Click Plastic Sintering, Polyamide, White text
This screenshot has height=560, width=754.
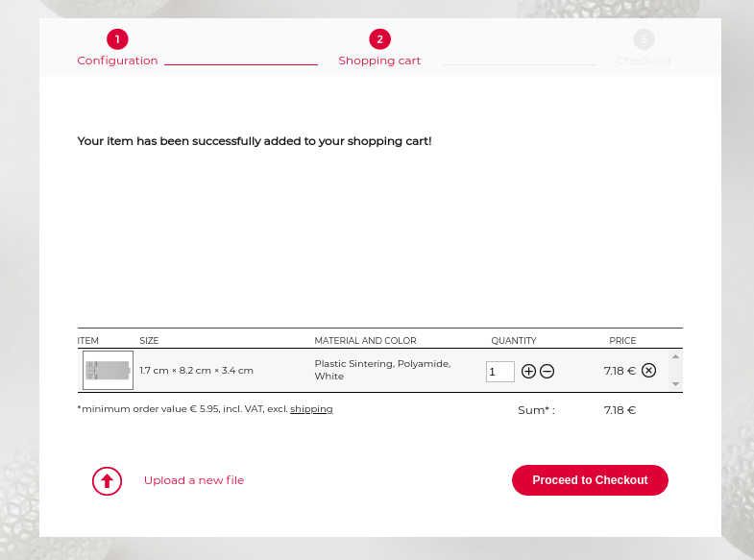pos(383,370)
